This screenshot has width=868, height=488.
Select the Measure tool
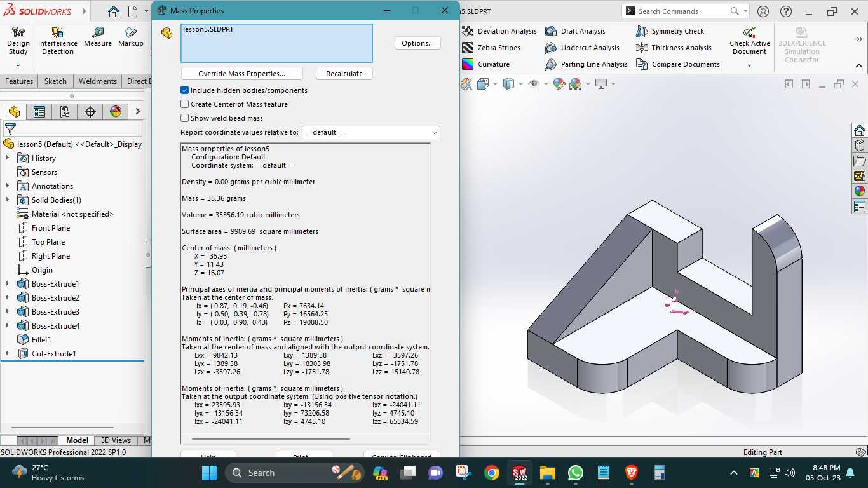pos(97,37)
